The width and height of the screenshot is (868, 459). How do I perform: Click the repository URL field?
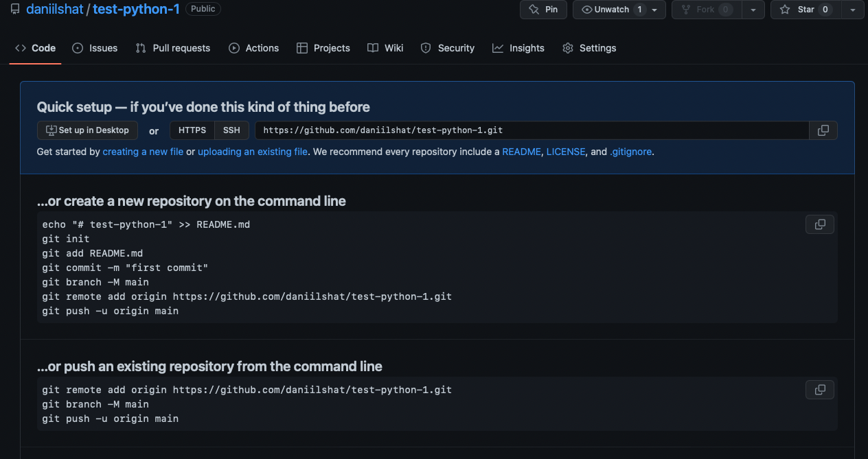tap(532, 130)
